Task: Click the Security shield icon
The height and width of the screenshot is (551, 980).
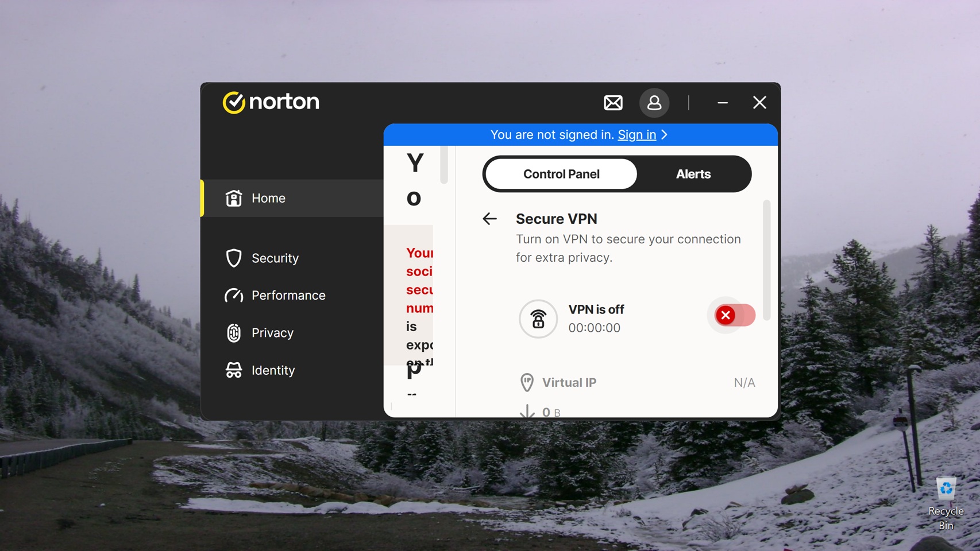Action: pyautogui.click(x=234, y=258)
